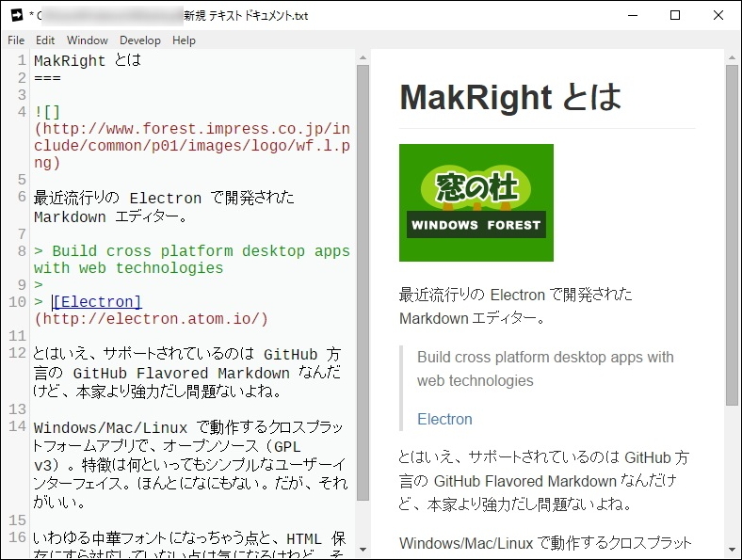
Task: Open the Electron link in preview
Action: [x=444, y=419]
